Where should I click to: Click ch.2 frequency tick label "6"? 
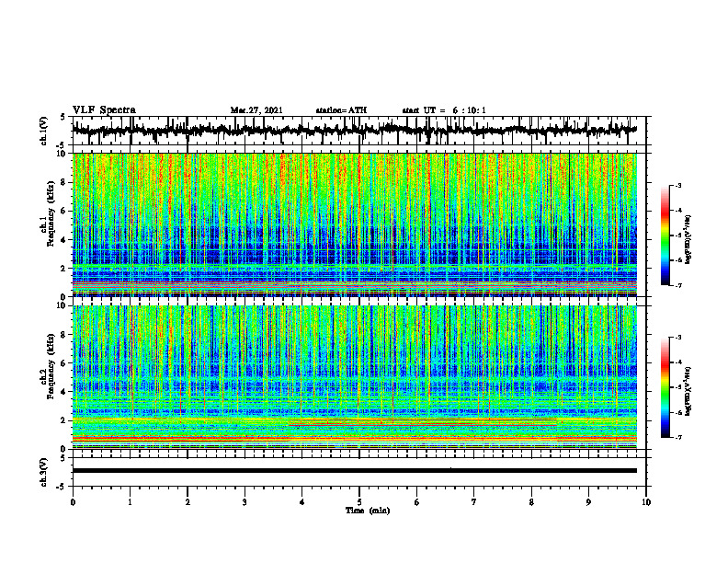(64, 363)
